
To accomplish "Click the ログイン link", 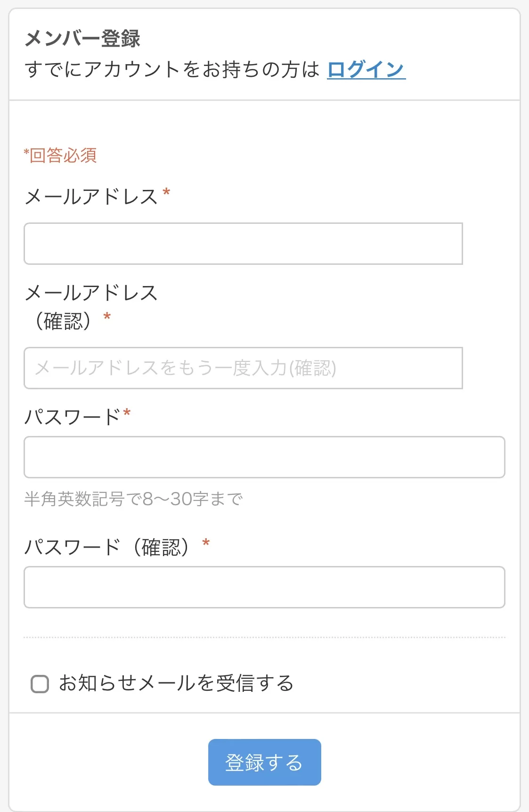I will click(x=366, y=70).
